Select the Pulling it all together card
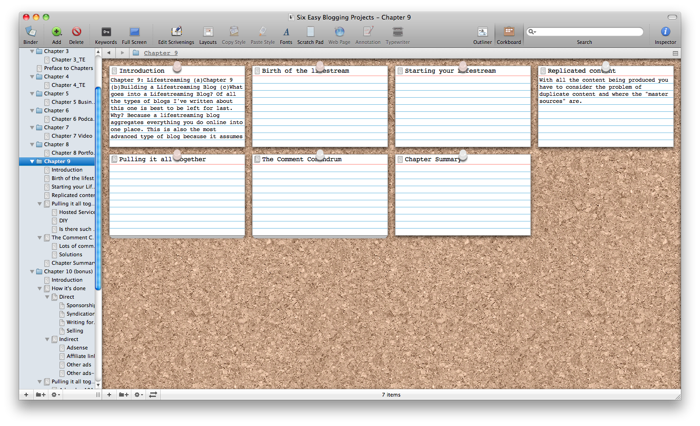700x426 pixels. 177,195
